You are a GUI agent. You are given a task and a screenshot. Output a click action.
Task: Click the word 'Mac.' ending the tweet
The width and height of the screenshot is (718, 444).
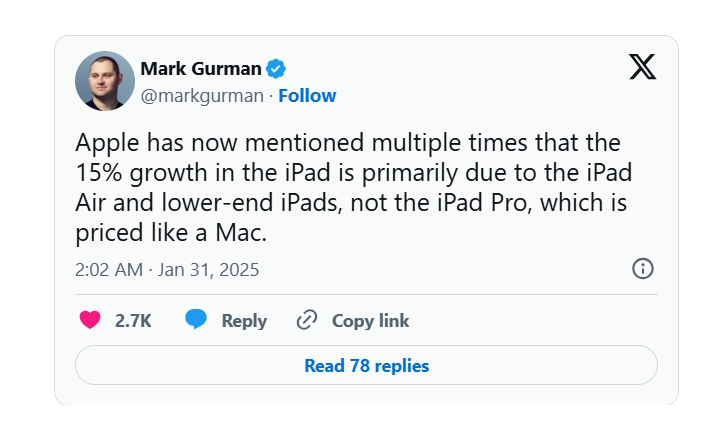point(241,233)
